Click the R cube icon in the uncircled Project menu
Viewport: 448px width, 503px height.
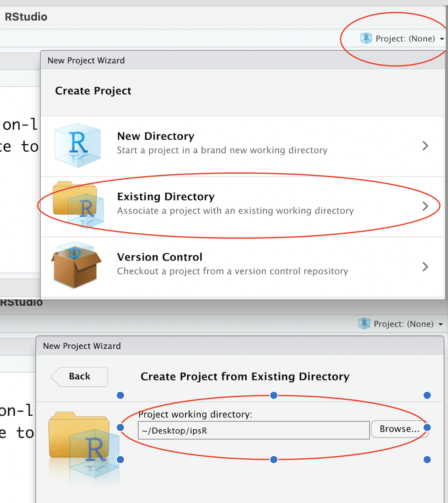pyautogui.click(x=364, y=324)
